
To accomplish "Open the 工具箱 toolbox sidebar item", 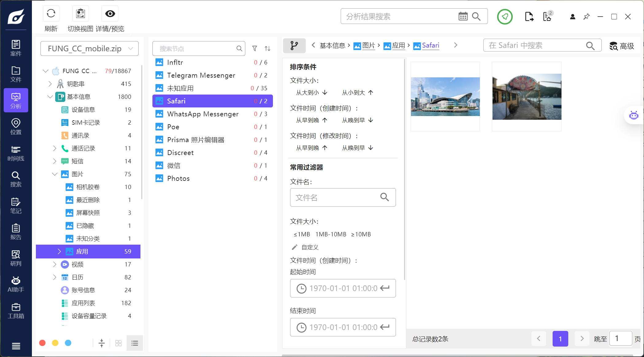I will (16, 311).
